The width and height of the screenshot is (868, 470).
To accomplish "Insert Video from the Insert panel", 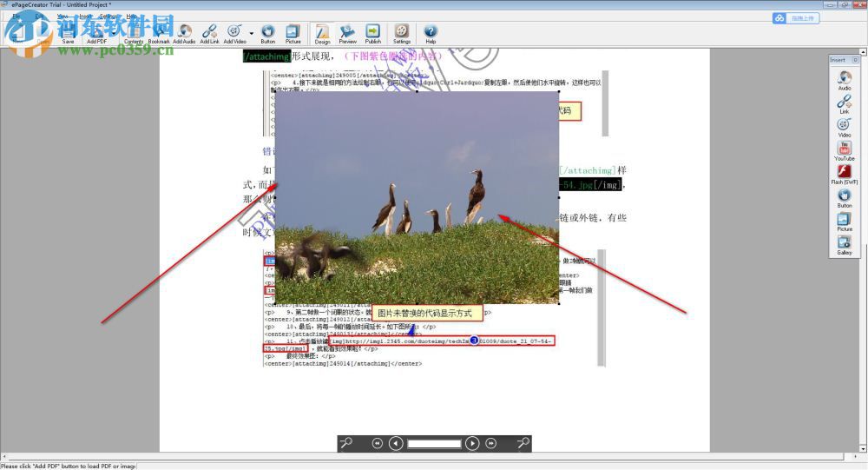I will tap(845, 127).
